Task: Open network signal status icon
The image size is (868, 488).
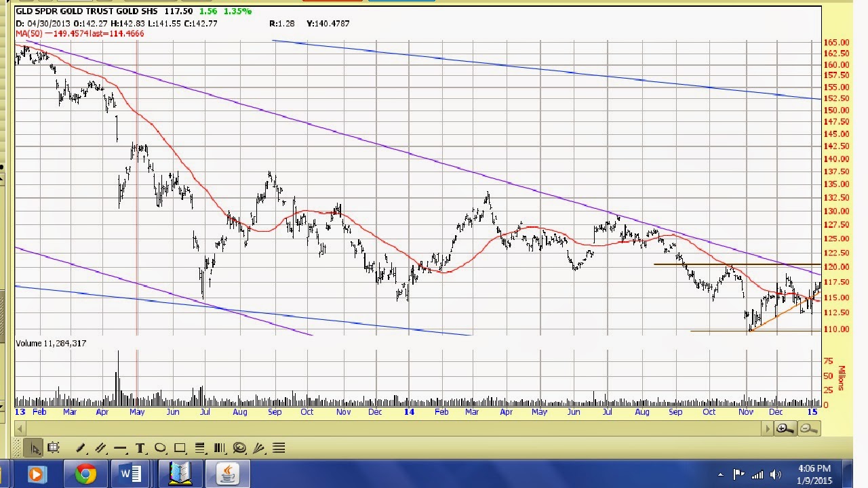Action: pos(757,474)
